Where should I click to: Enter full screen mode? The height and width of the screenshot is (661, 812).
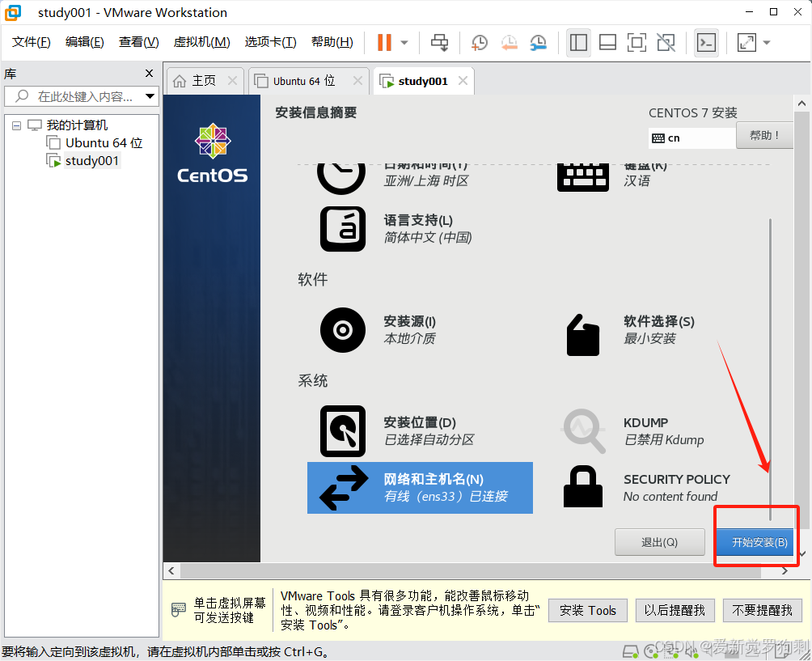coord(636,43)
